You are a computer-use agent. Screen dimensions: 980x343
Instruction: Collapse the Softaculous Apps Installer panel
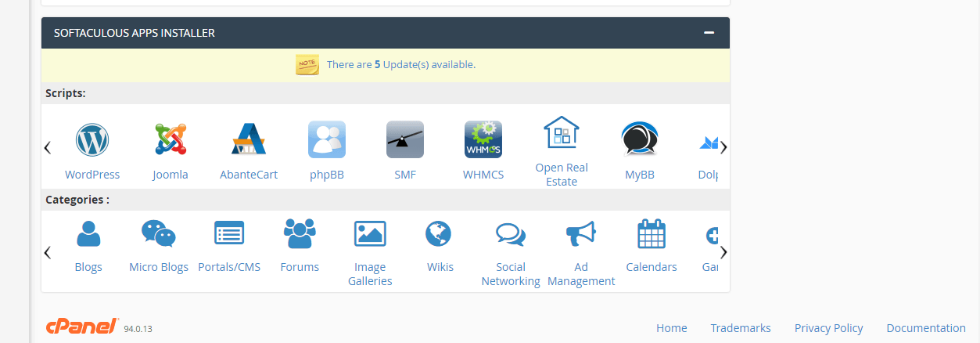(709, 33)
